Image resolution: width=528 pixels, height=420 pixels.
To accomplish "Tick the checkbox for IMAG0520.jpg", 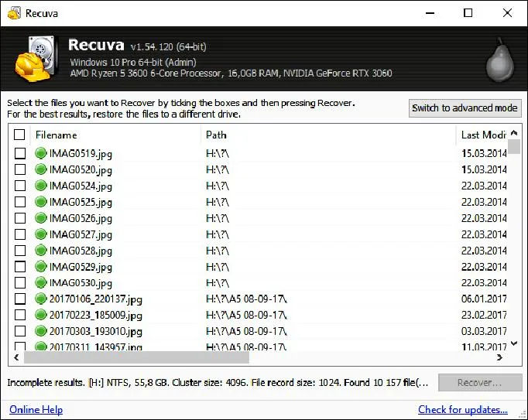I will pyautogui.click(x=20, y=169).
